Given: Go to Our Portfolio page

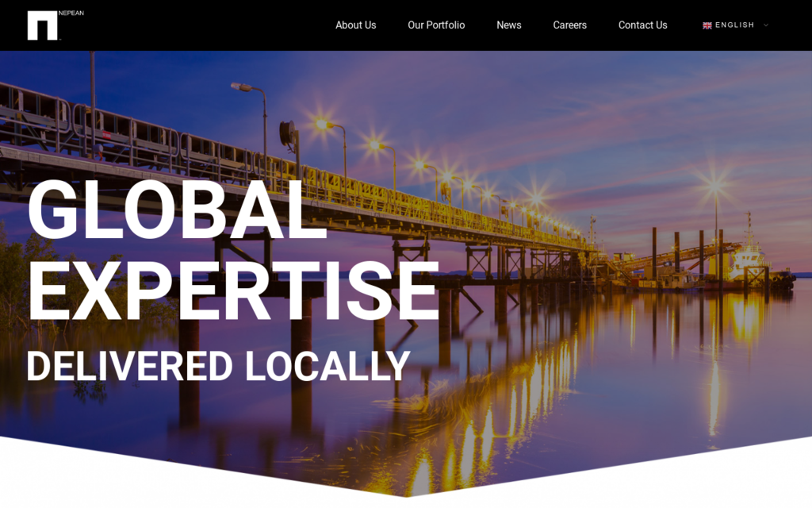Looking at the screenshot, I should tap(436, 25).
